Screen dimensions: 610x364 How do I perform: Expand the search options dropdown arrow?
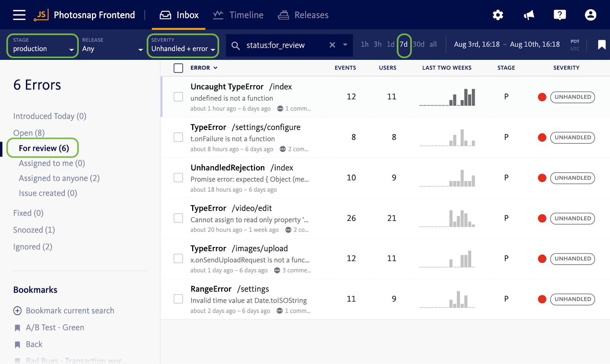[345, 45]
